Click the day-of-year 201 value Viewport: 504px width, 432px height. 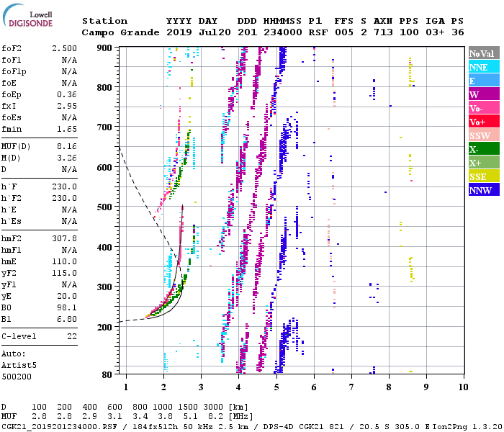click(x=247, y=32)
